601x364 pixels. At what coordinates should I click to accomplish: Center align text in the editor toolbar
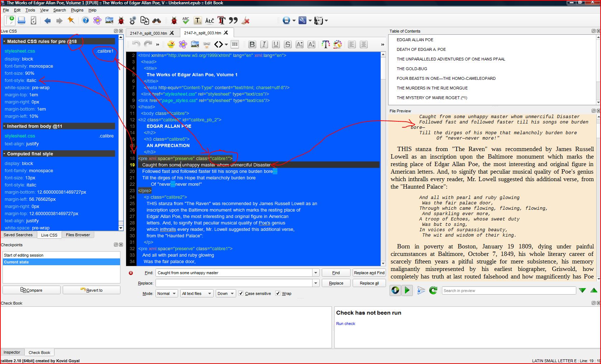[x=364, y=44]
